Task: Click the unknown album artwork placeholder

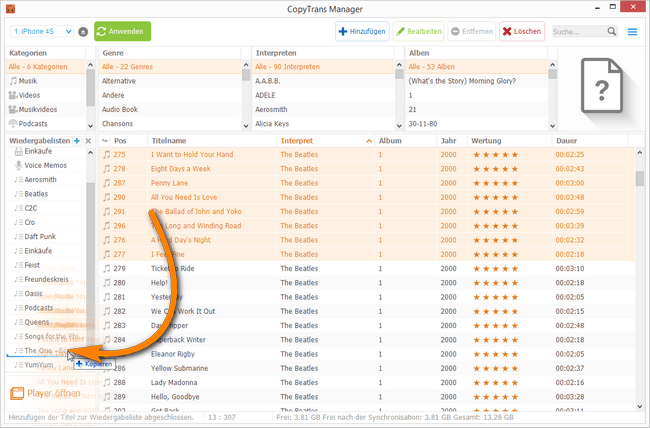Action: pos(601,86)
